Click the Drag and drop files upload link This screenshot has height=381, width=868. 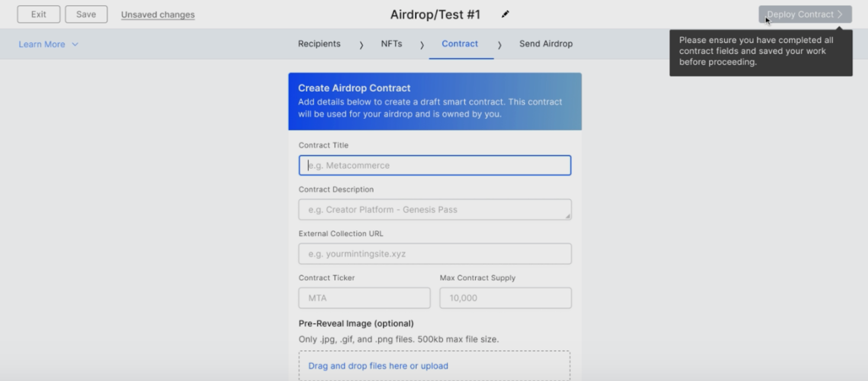pos(378,366)
